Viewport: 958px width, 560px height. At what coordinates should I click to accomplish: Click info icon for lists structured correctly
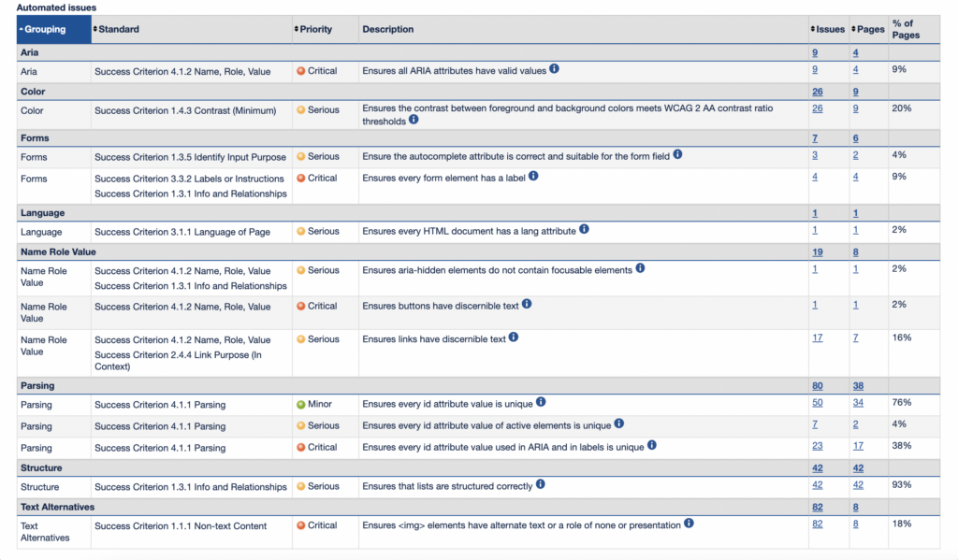(541, 485)
